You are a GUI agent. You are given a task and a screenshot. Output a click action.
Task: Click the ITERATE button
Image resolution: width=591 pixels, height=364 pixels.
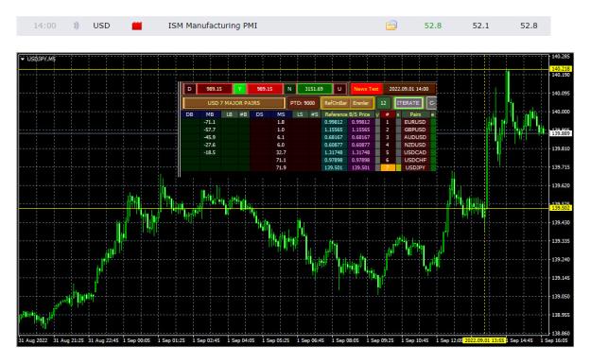[x=408, y=103]
